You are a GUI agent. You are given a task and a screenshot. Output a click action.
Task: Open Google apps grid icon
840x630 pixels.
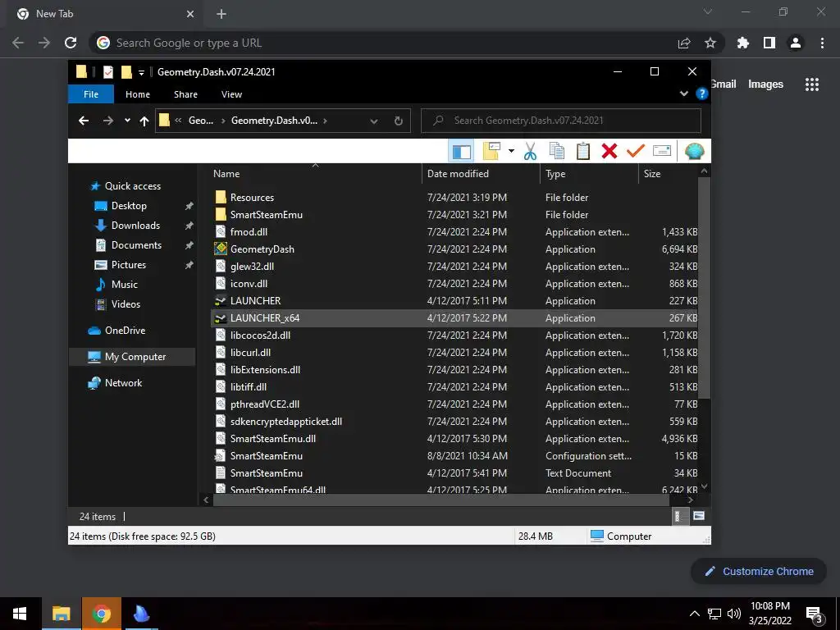(x=811, y=84)
